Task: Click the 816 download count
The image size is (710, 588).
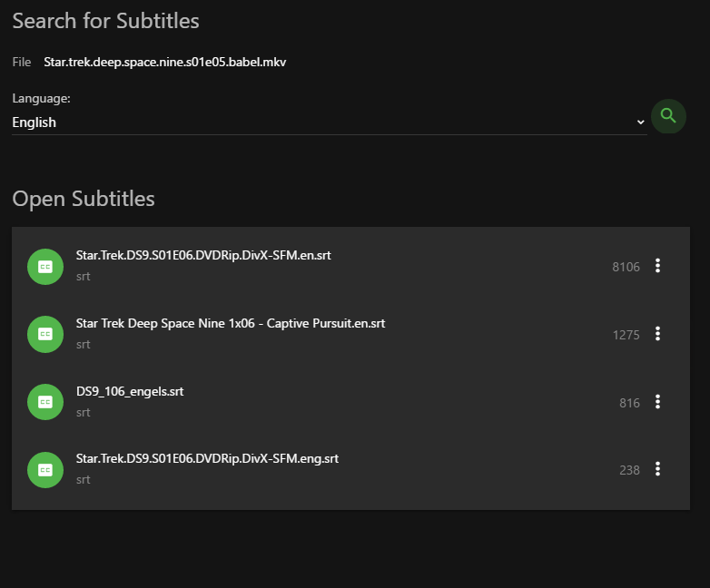Action: pyautogui.click(x=629, y=403)
